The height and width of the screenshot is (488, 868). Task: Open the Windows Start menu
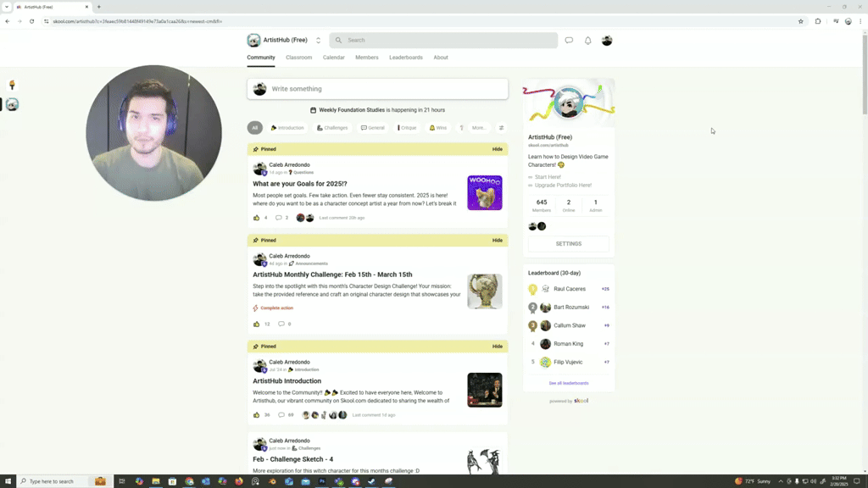tap(8, 481)
